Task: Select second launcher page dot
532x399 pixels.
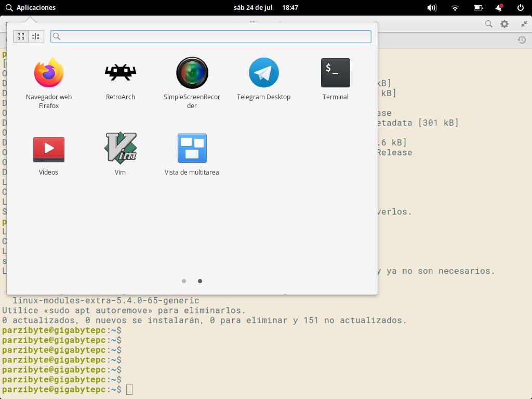Action: coord(200,281)
